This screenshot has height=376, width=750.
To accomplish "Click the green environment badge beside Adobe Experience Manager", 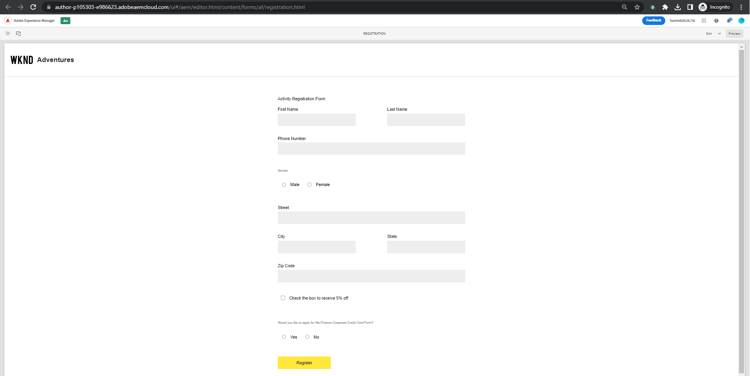I will pos(66,21).
